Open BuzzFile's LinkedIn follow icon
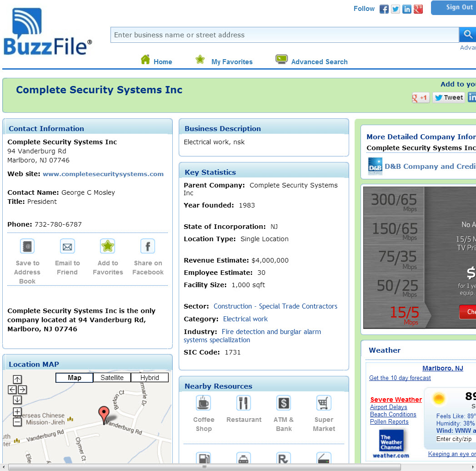476x471 pixels. pyautogui.click(x=407, y=9)
